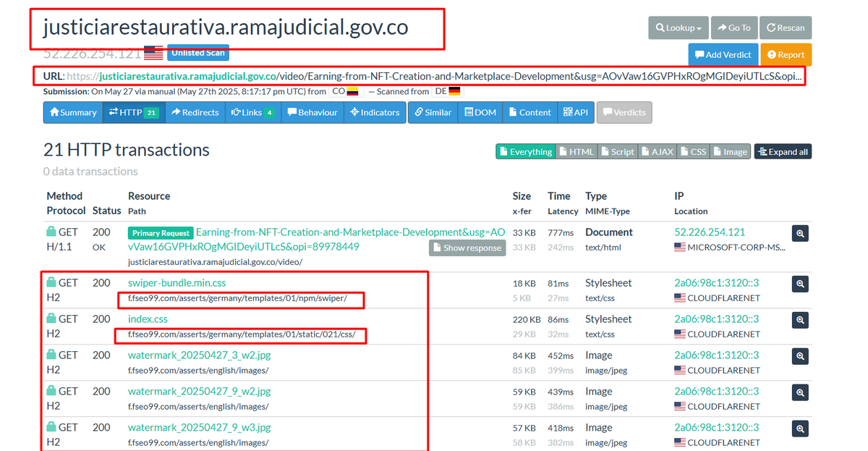Image resolution: width=868 pixels, height=451 pixels.
Task: Click the disabled Verdicts button
Action: point(624,112)
